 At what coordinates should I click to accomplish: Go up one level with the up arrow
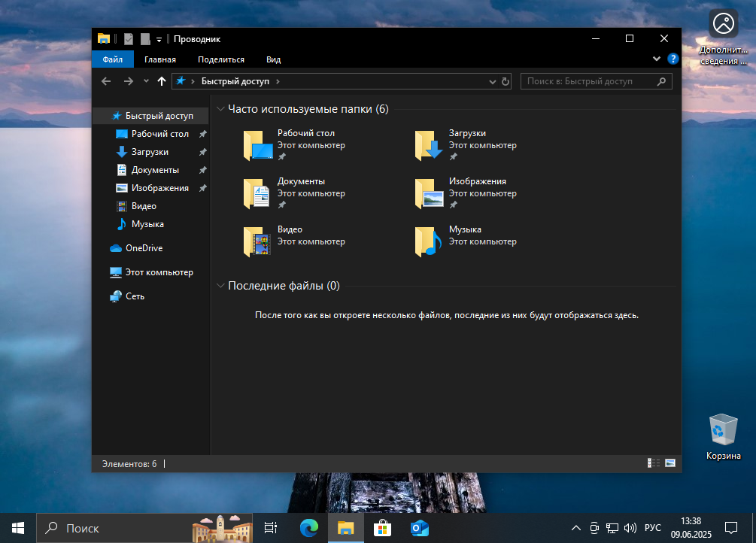click(x=161, y=80)
